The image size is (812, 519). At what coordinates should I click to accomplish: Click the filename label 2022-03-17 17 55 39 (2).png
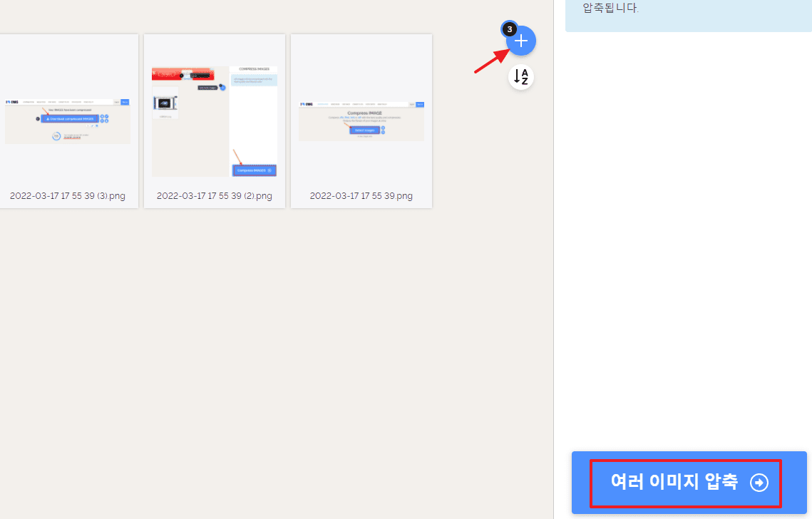pyautogui.click(x=215, y=196)
